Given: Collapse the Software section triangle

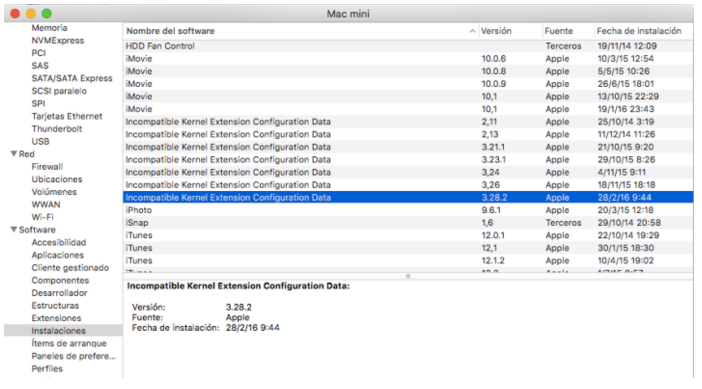Looking at the screenshot, I should (14, 229).
